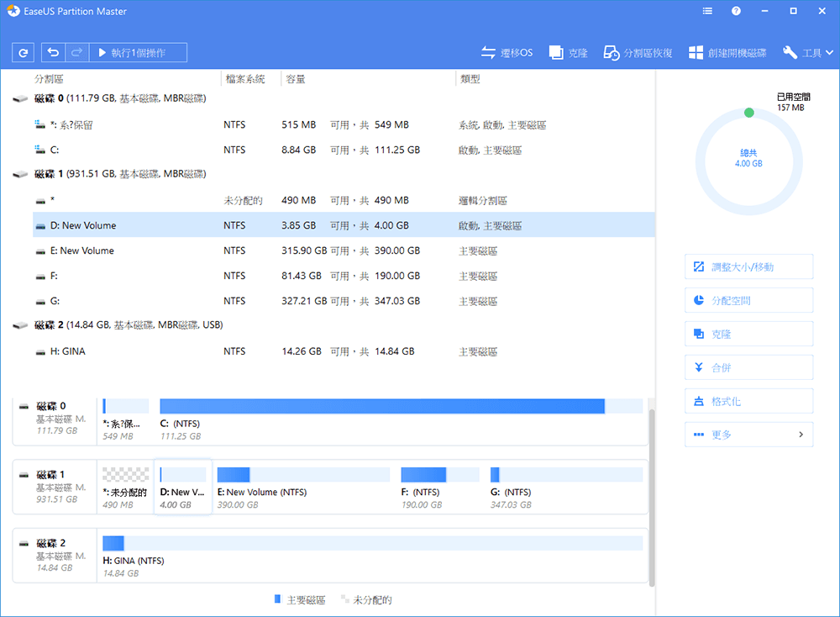Click the F: (NTFS) block in disk map
The height and width of the screenshot is (617, 840).
(x=439, y=487)
